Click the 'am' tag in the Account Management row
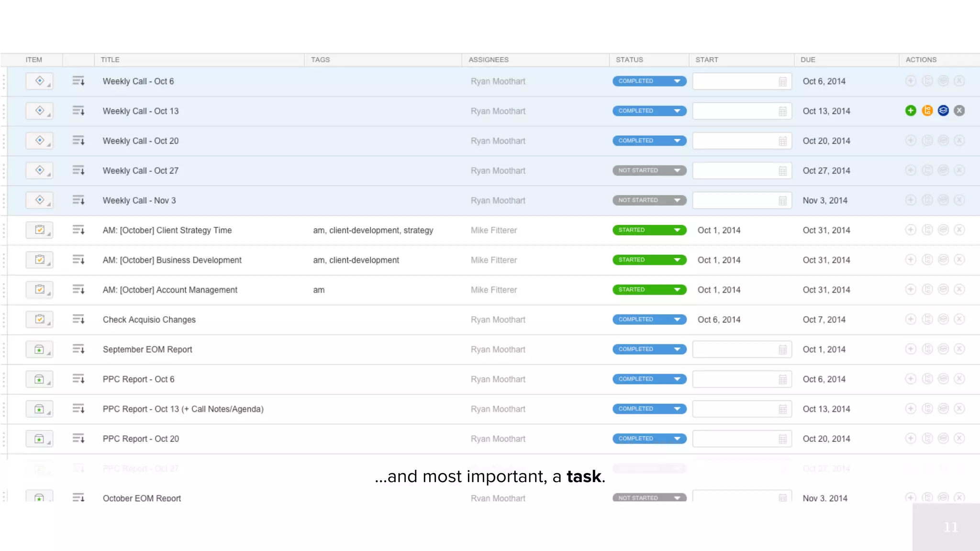Screen dimensions: 980x551 click(x=319, y=290)
